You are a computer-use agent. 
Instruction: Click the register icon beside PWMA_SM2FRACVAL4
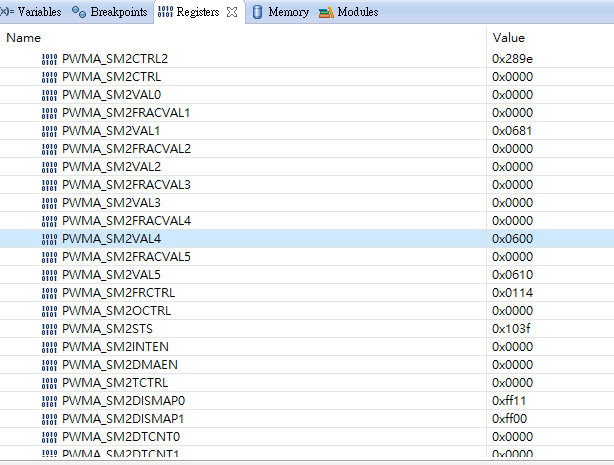(x=49, y=221)
